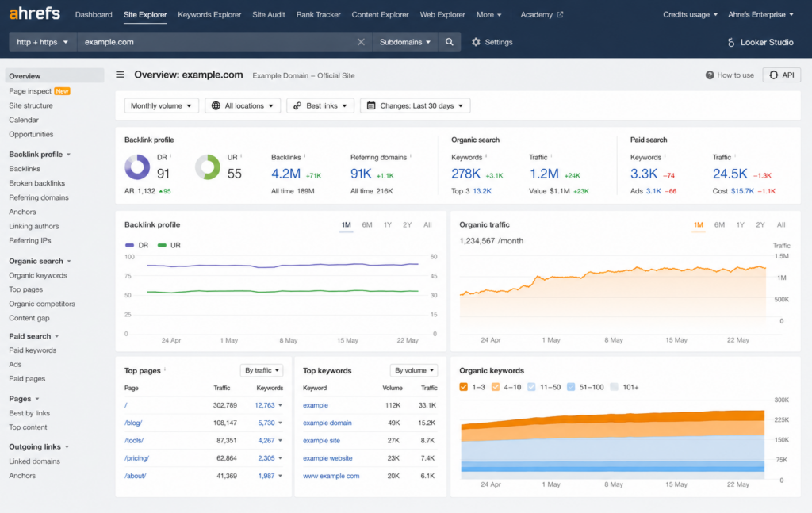This screenshot has height=513, width=812.
Task: Click link icon in Best links filter
Action: point(297,105)
